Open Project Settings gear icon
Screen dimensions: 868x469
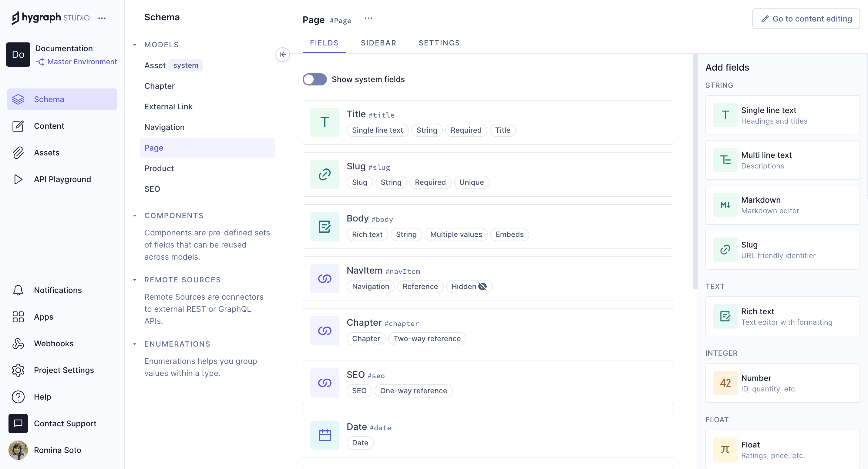pos(18,370)
